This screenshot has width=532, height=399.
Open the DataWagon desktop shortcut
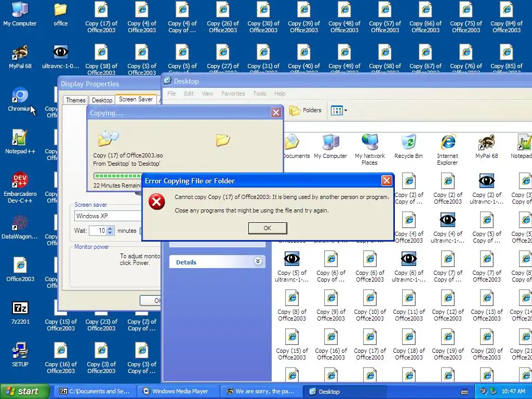pos(20,228)
